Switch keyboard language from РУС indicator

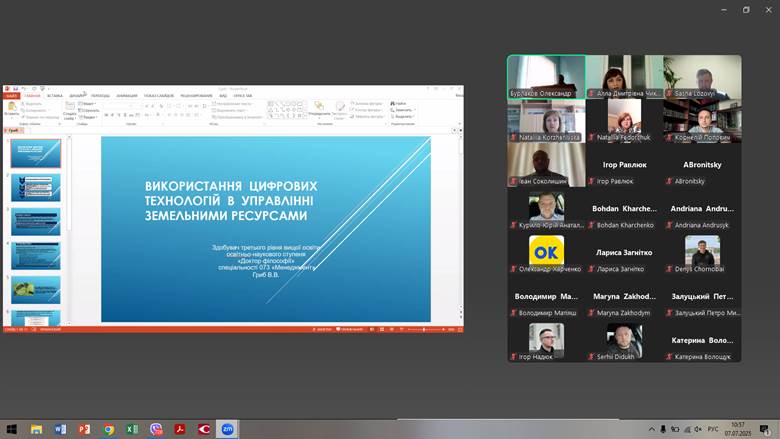click(713, 429)
